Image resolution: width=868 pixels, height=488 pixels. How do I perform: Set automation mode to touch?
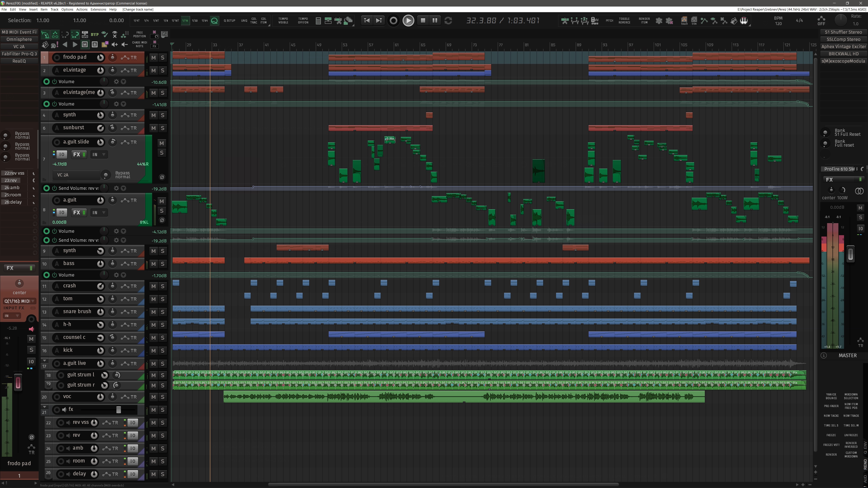click(684, 21)
